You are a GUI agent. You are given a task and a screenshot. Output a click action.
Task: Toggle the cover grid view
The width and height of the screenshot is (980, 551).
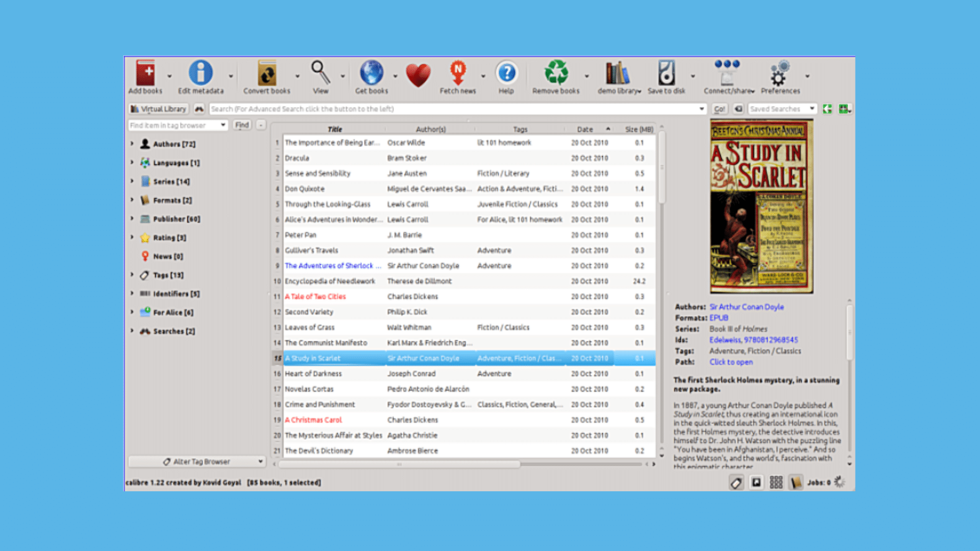tap(776, 482)
